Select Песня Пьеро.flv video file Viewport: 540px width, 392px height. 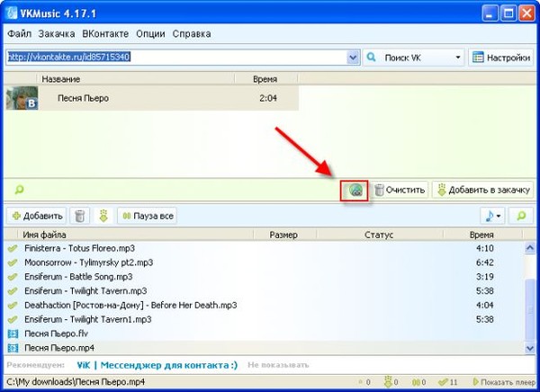tap(265, 334)
